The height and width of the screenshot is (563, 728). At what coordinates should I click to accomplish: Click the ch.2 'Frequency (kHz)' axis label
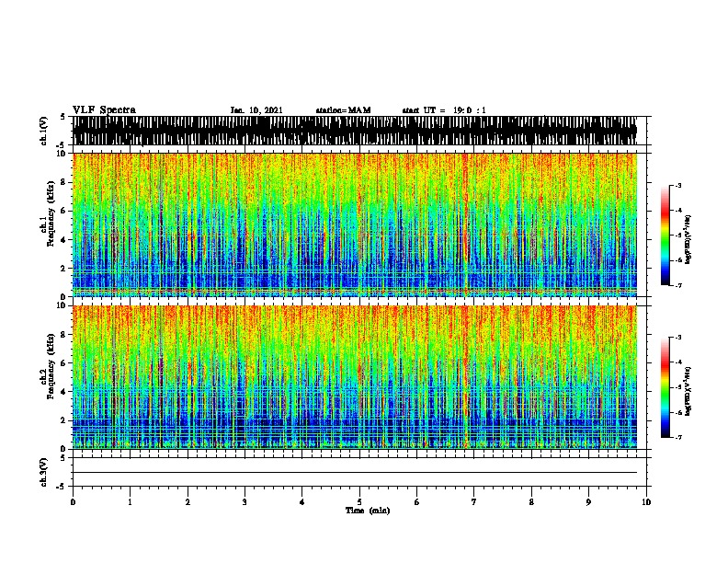51,366
